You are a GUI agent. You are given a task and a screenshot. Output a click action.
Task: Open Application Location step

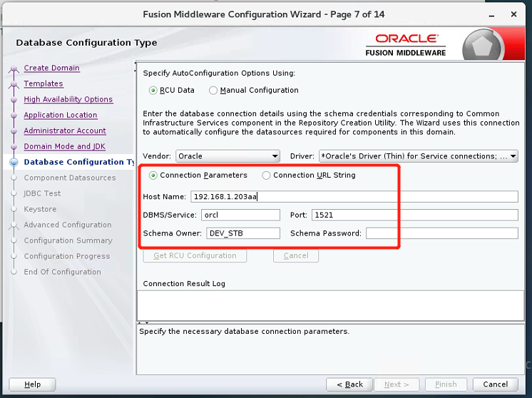(61, 115)
